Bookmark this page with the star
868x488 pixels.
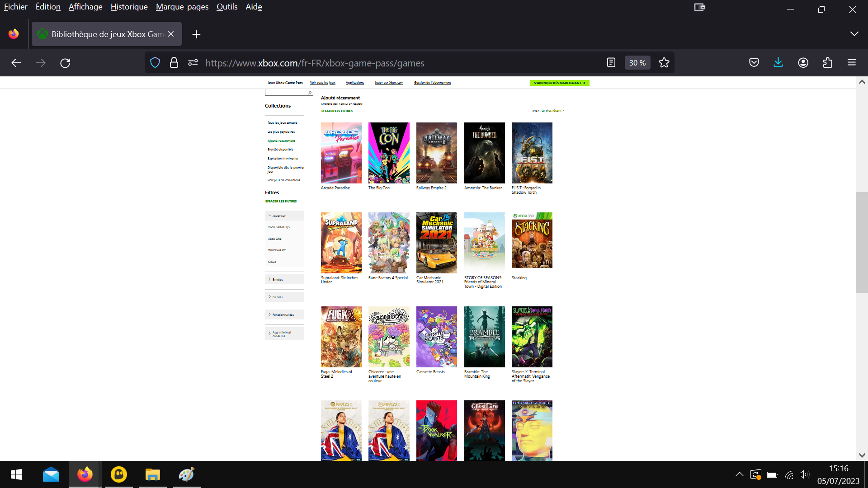(664, 63)
